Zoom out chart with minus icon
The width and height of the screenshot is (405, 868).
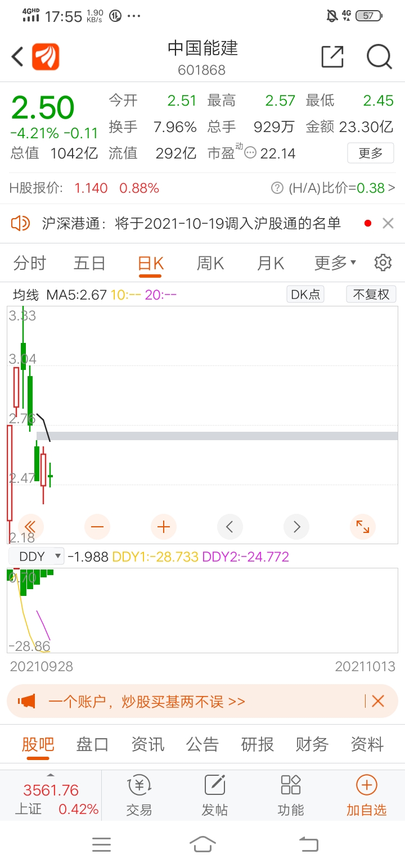(x=97, y=527)
